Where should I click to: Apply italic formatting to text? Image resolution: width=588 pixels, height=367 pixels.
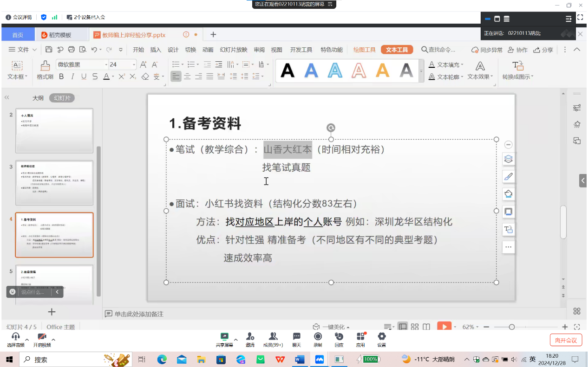coord(72,77)
